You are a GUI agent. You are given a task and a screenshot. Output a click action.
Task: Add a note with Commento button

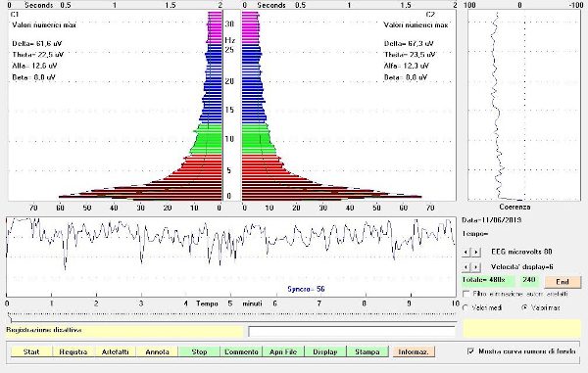pos(241,351)
